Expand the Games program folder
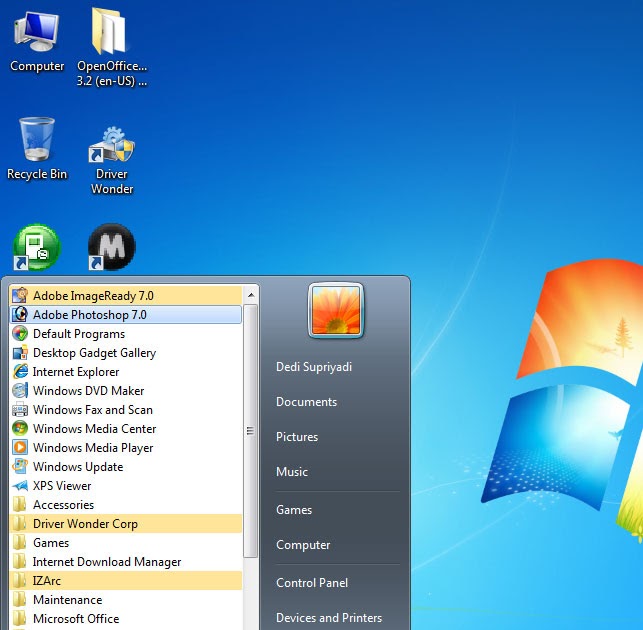The image size is (643, 630). click(125, 543)
